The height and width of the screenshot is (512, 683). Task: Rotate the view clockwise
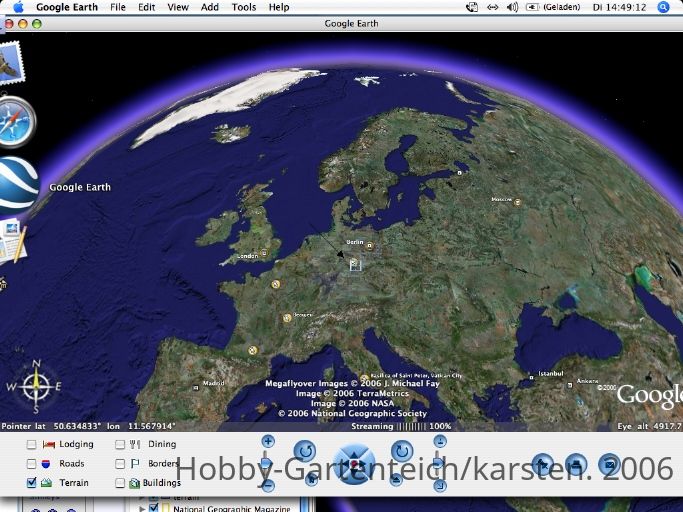[x=402, y=451]
